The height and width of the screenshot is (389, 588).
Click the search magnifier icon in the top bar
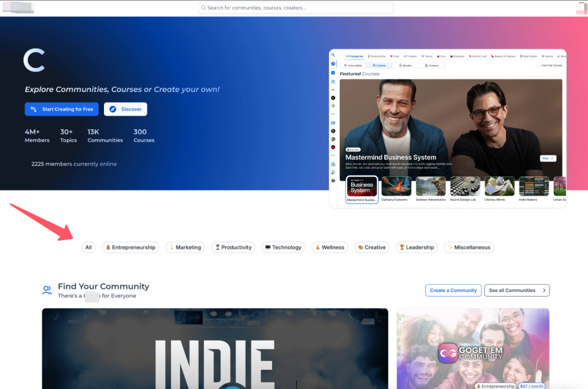203,8
